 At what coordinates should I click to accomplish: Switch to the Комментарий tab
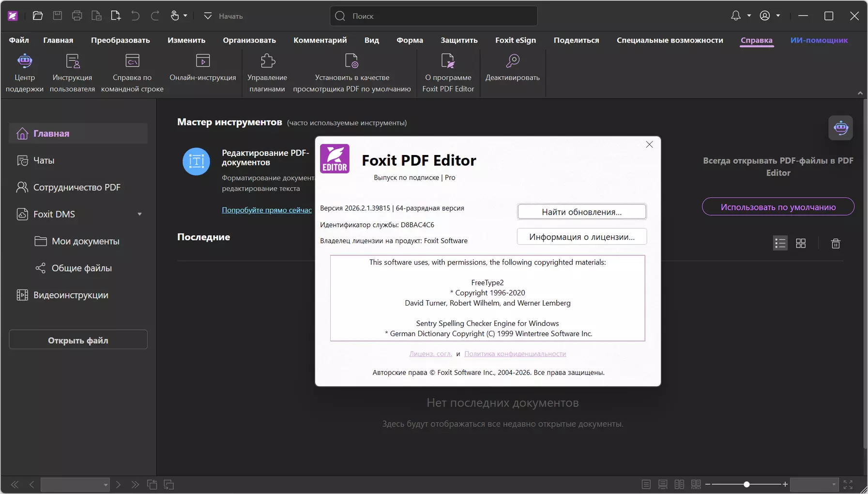coord(320,40)
